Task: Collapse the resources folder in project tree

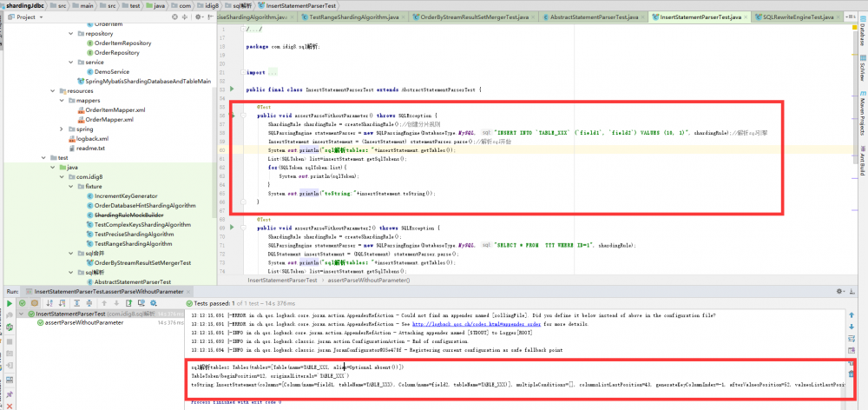Action: tap(51, 90)
